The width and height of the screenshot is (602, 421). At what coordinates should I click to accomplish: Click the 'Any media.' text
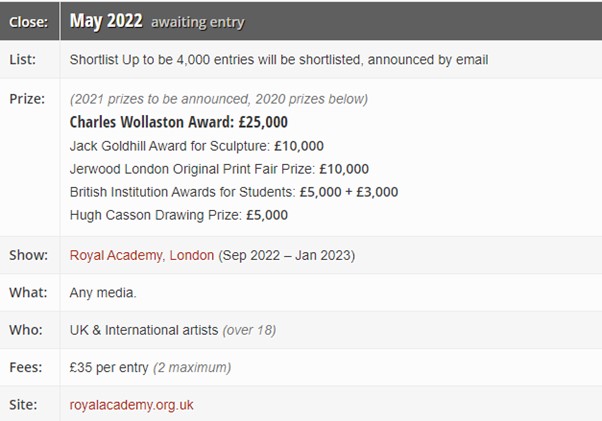pos(103,293)
